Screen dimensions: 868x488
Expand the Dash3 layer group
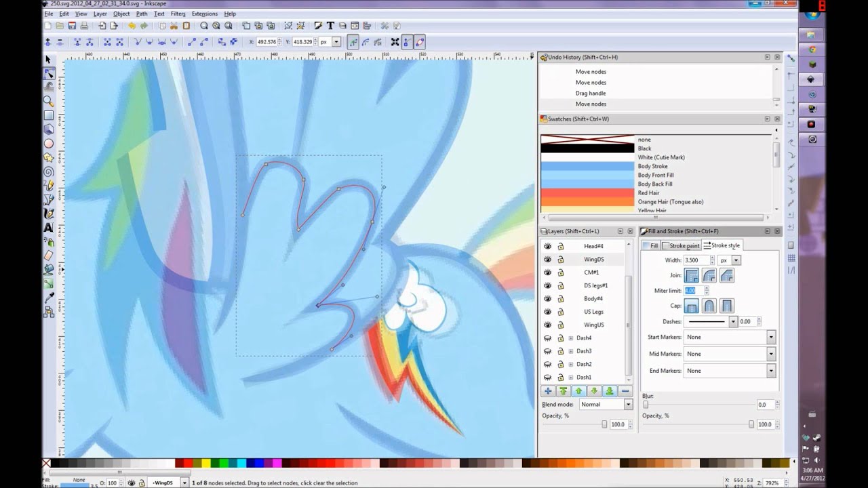570,351
